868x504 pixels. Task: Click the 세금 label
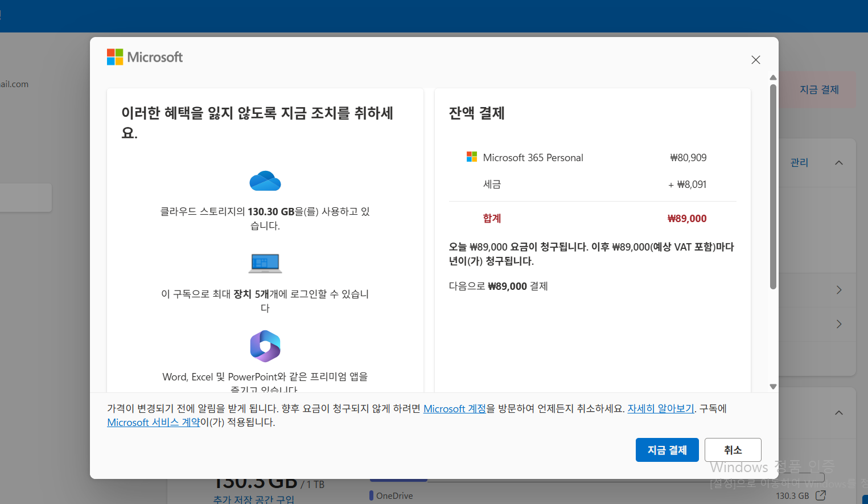point(492,185)
